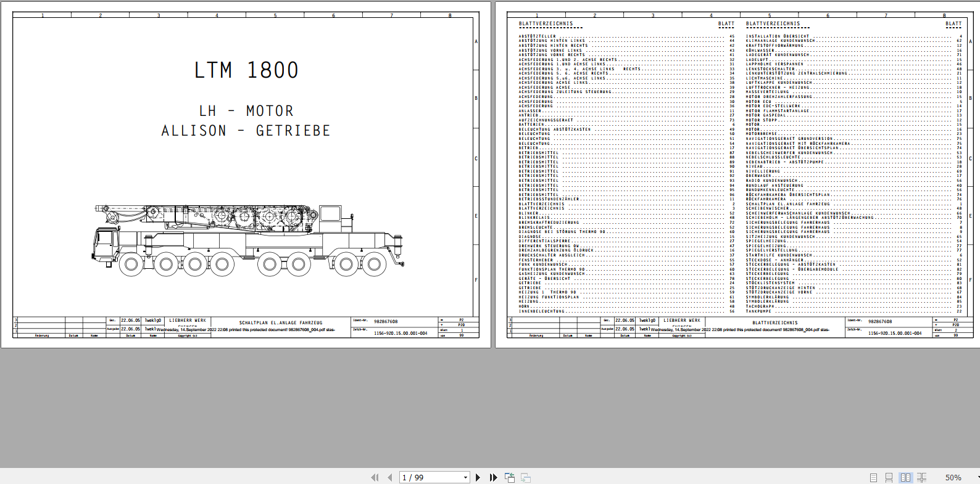This screenshot has height=484, width=980.
Task: Expand the zoom level dropdown arrow
Action: click(978, 477)
